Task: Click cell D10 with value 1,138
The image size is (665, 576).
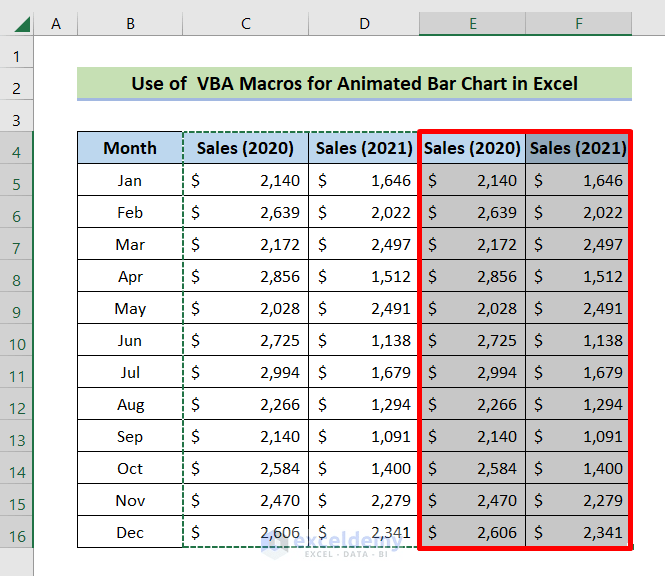Action: 364,340
